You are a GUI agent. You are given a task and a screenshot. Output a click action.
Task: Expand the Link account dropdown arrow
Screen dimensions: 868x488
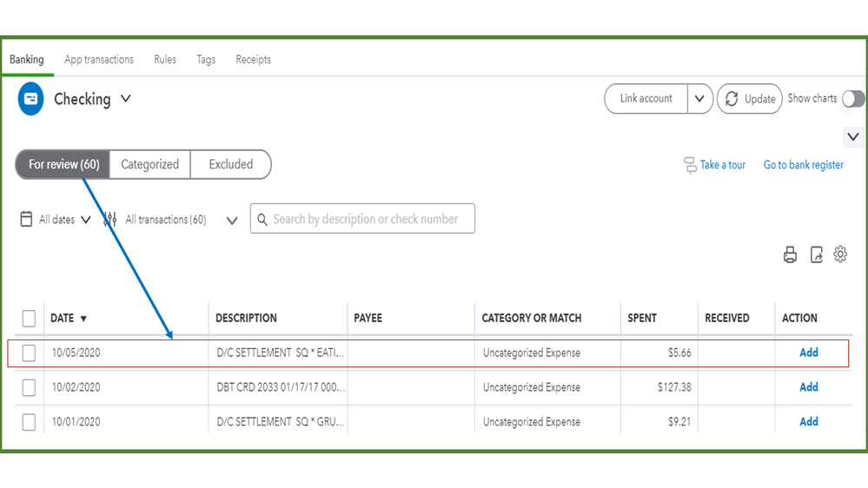699,99
